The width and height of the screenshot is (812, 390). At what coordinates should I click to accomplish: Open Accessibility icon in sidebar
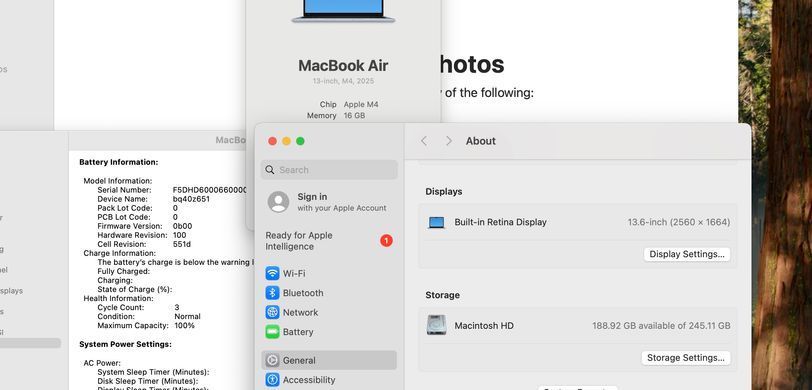[272, 380]
